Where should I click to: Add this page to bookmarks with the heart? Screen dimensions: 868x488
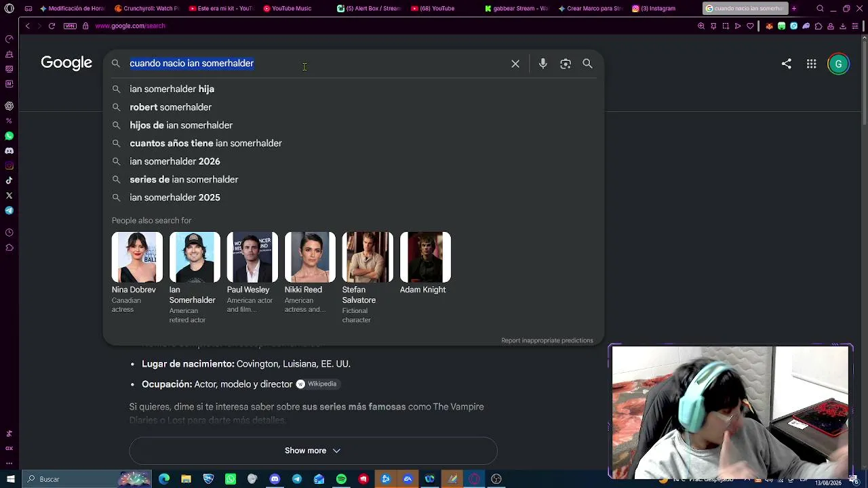[x=750, y=26]
